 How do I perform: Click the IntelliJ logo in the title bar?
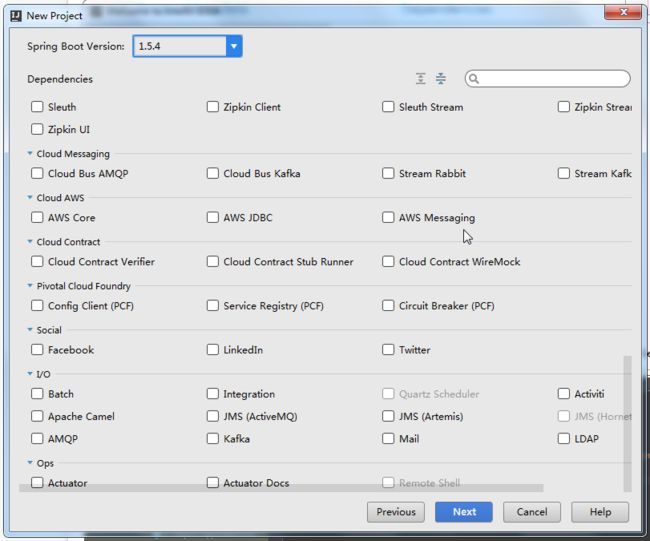16,16
